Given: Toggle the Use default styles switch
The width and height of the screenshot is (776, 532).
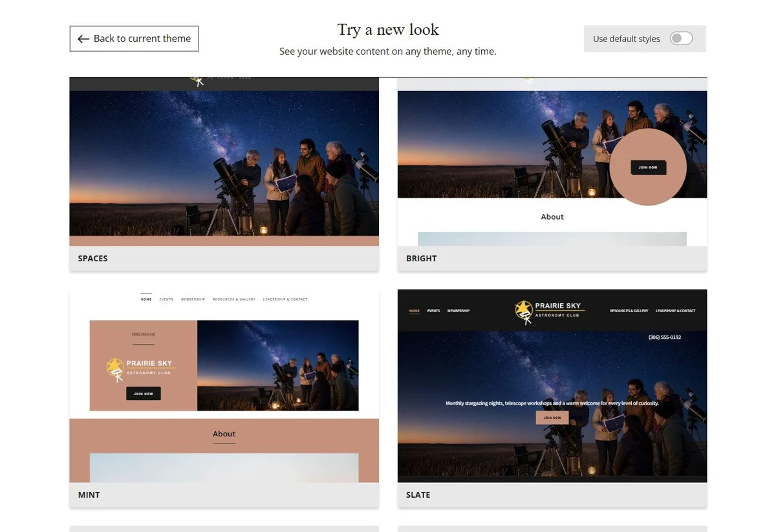Looking at the screenshot, I should tap(681, 39).
